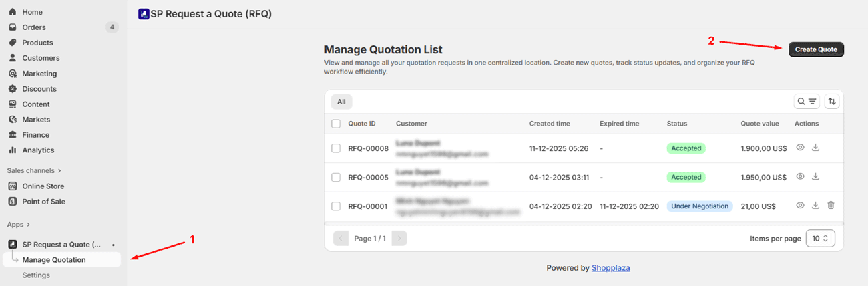The height and width of the screenshot is (286, 868).
Task: Click the Quote value column header
Action: click(760, 124)
